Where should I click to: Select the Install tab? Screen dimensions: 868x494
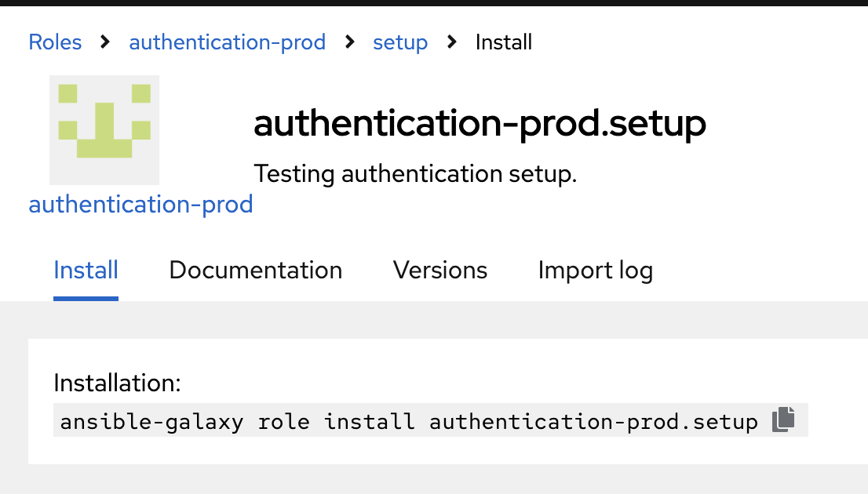pyautogui.click(x=86, y=271)
